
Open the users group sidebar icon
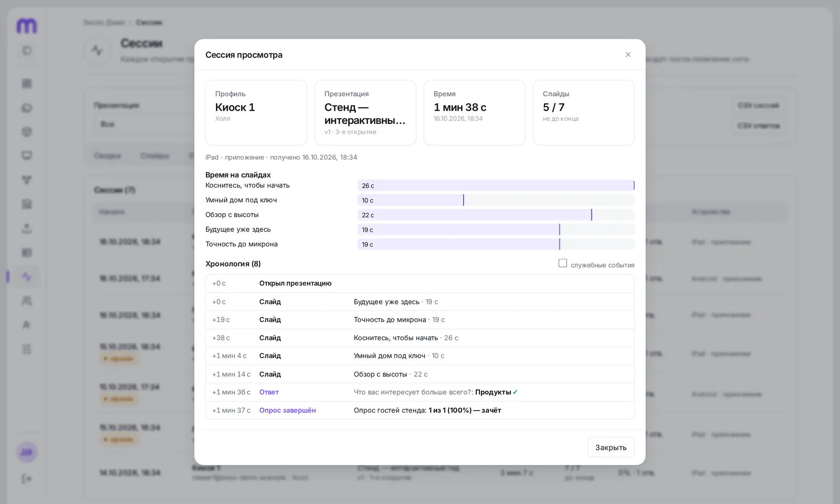pyautogui.click(x=27, y=301)
